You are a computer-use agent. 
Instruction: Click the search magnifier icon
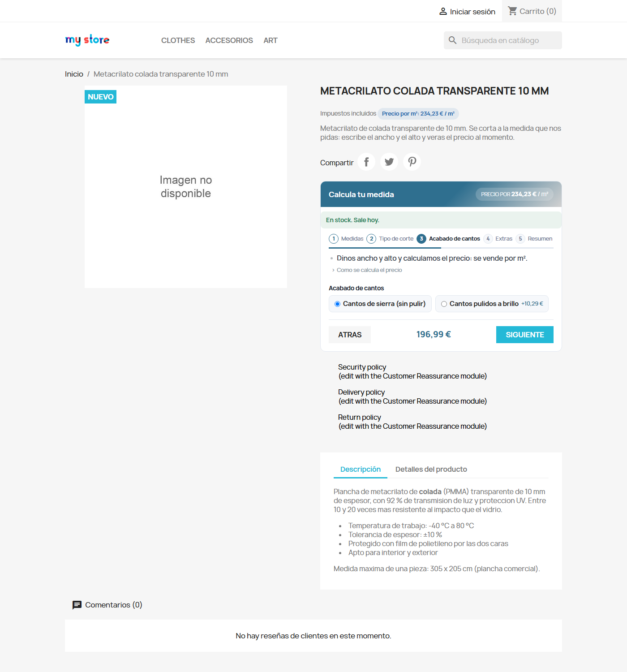(x=453, y=40)
